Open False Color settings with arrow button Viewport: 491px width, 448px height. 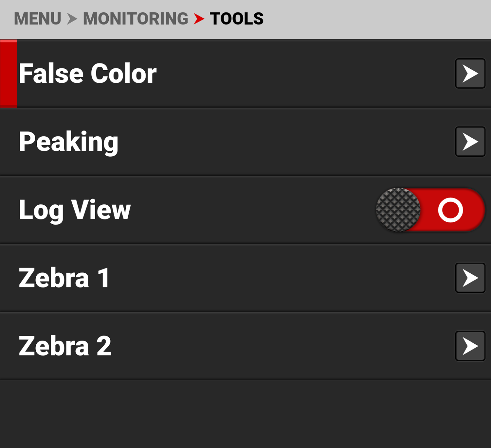470,74
